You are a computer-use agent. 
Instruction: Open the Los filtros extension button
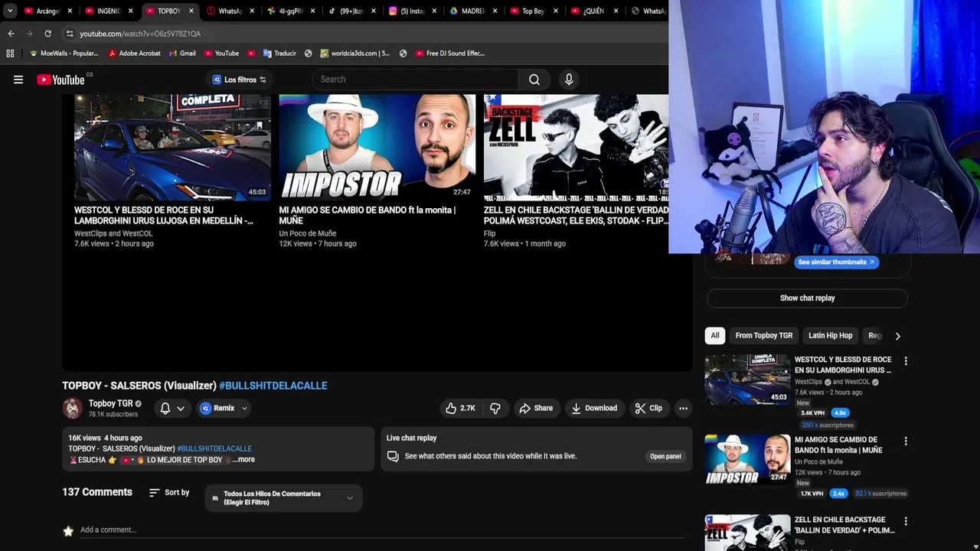click(x=239, y=80)
